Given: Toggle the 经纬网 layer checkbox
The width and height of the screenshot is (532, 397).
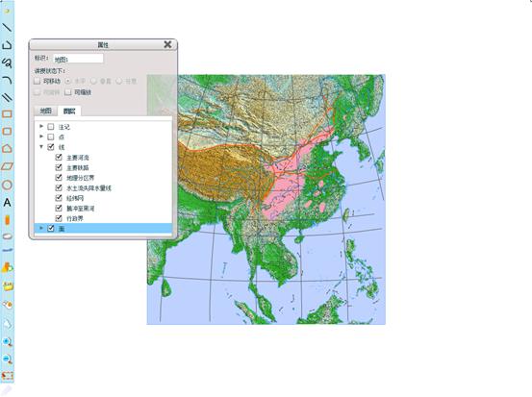Looking at the screenshot, I should pyautogui.click(x=59, y=198).
